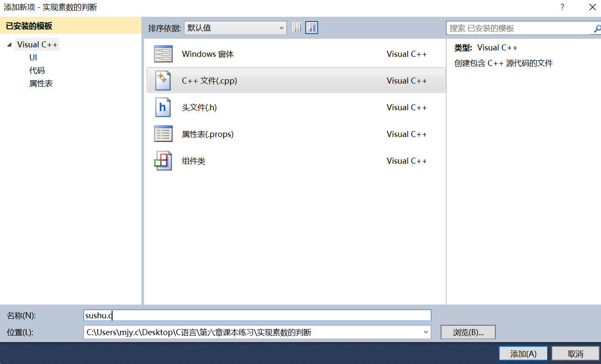Switch to small icons view
The height and width of the screenshot is (364, 601).
pos(297,28)
